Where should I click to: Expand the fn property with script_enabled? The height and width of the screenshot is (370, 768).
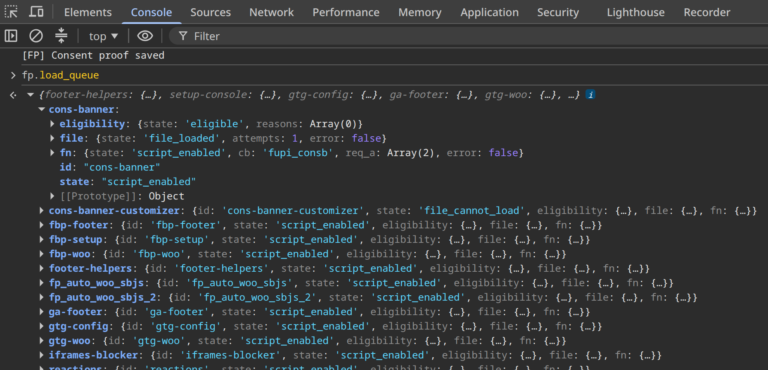[52, 153]
